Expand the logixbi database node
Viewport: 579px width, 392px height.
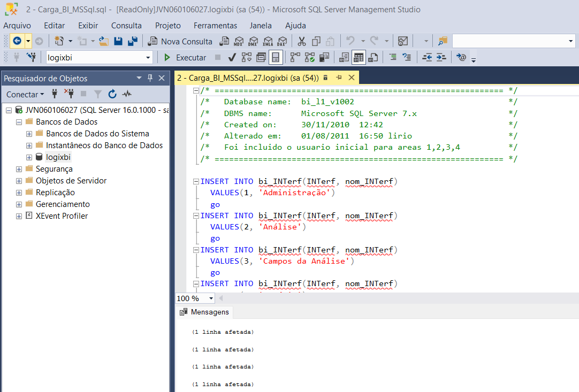pos(29,158)
